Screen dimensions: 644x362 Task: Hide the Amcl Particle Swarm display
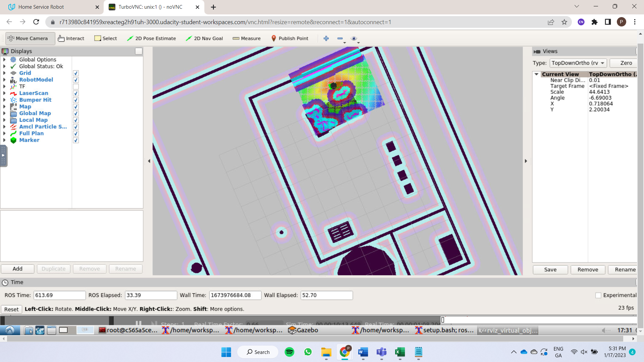click(76, 127)
